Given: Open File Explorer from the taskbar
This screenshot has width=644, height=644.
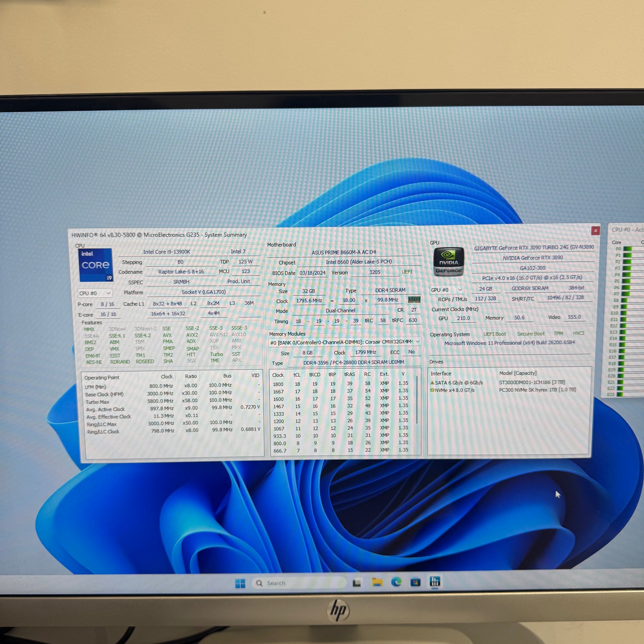Looking at the screenshot, I should [x=377, y=582].
